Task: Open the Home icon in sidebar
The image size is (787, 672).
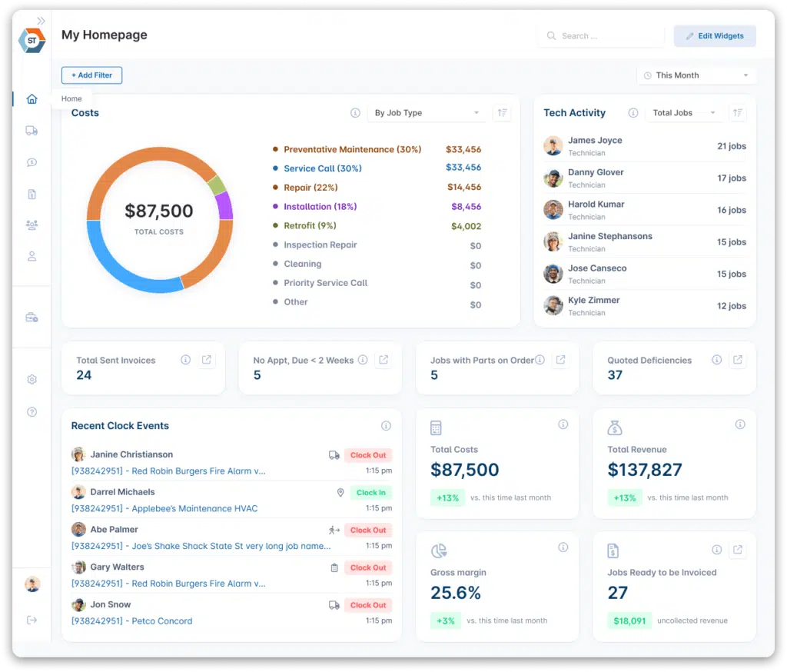Action: click(32, 99)
